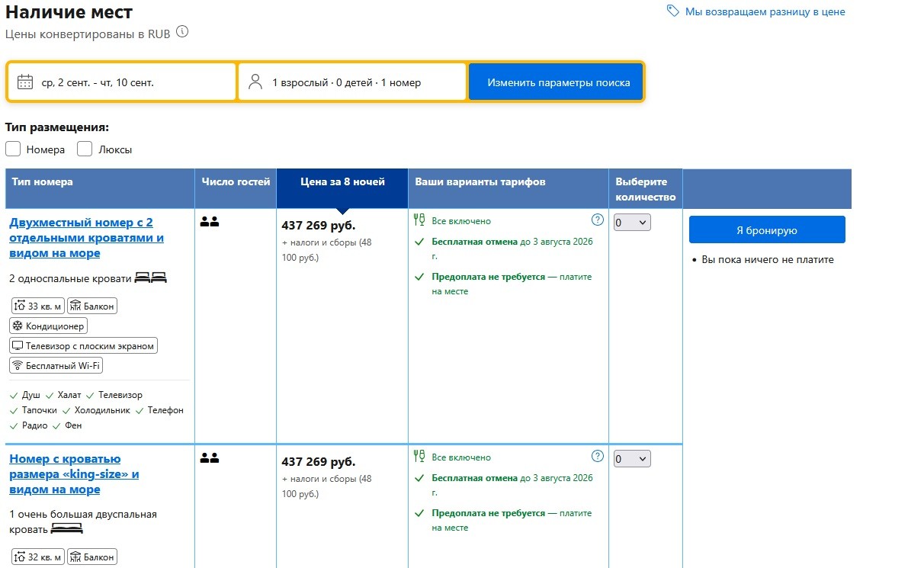Click the Я бронирую button

pyautogui.click(x=767, y=229)
